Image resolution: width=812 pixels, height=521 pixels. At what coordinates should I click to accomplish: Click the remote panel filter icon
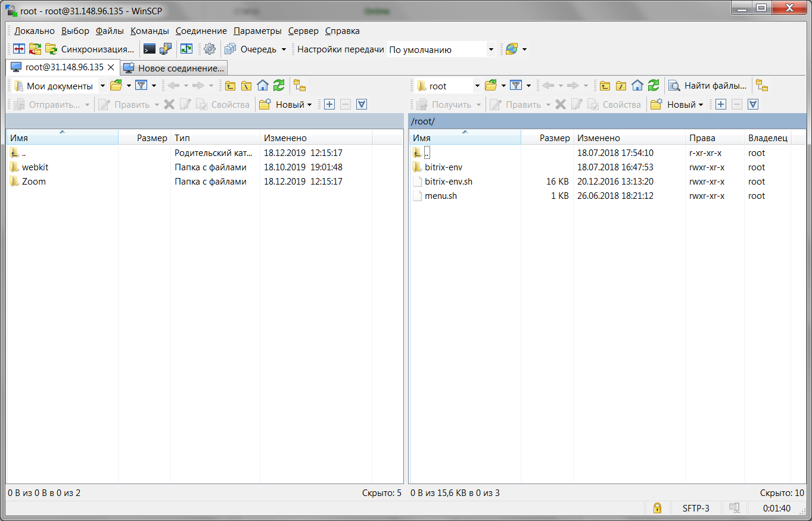click(516, 86)
